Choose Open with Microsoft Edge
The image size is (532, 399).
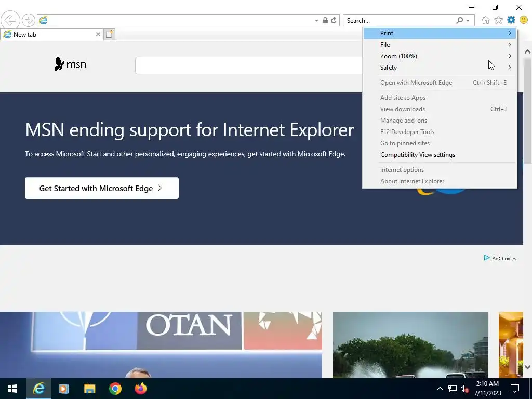pos(440,83)
